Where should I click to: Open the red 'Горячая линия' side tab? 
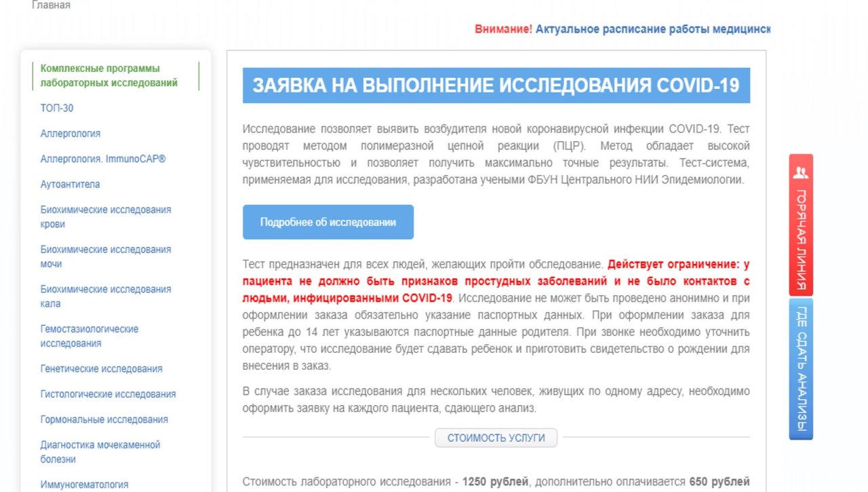(x=801, y=238)
